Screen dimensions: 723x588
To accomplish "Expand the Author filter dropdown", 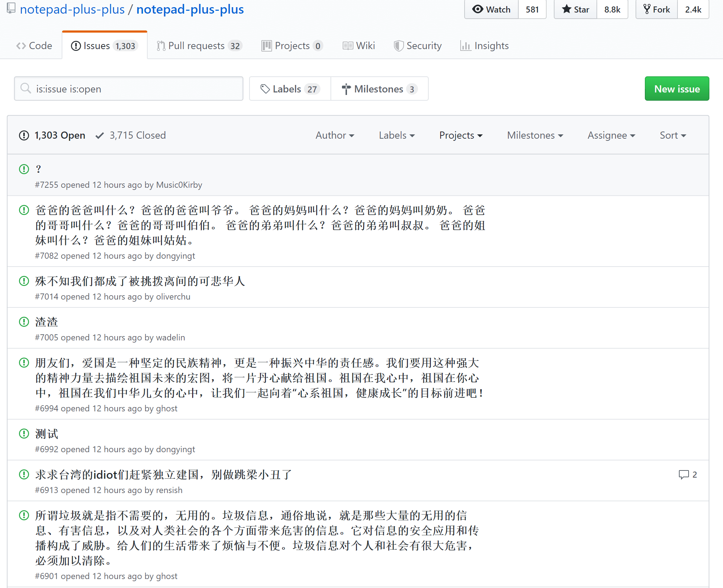I will coord(335,135).
